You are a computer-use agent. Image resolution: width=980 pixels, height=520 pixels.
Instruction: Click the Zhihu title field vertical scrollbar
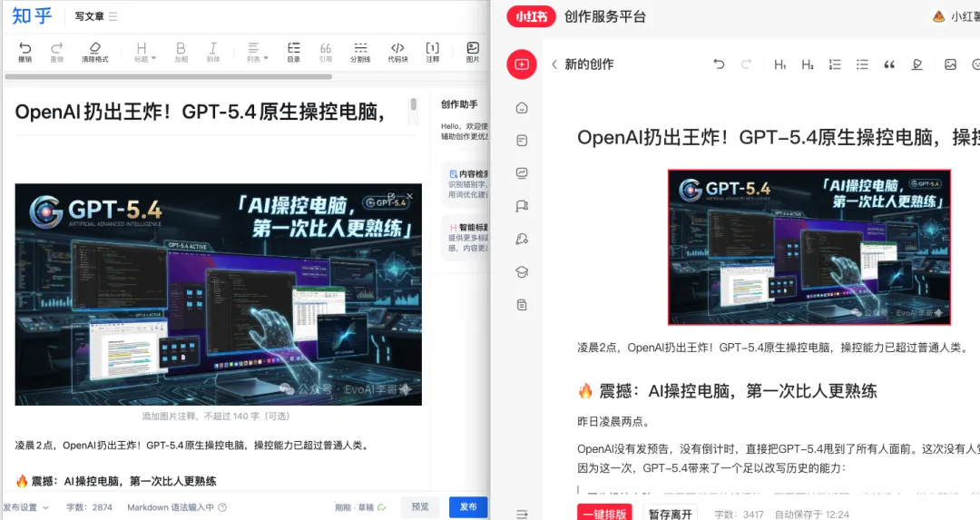[413, 104]
